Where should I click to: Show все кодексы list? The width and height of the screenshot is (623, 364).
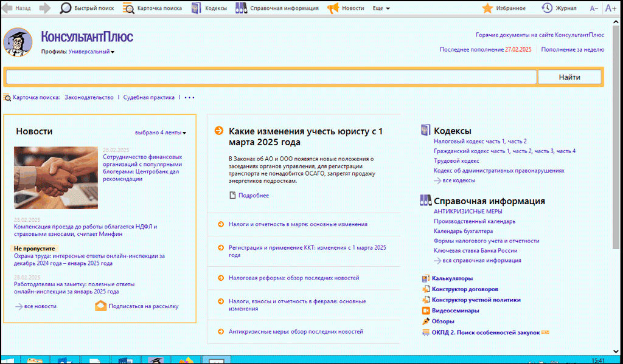coord(459,180)
